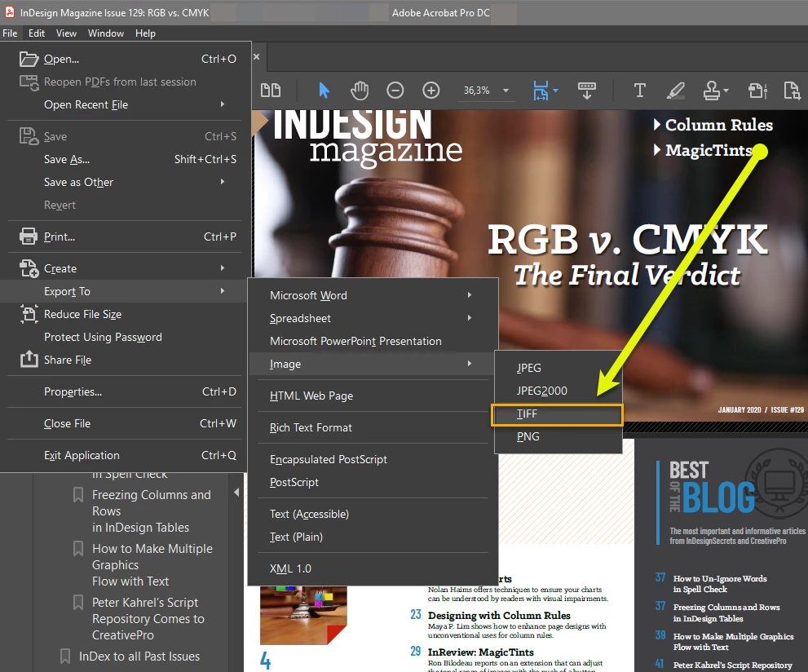Choose JPEG2000 export format

tap(558, 391)
